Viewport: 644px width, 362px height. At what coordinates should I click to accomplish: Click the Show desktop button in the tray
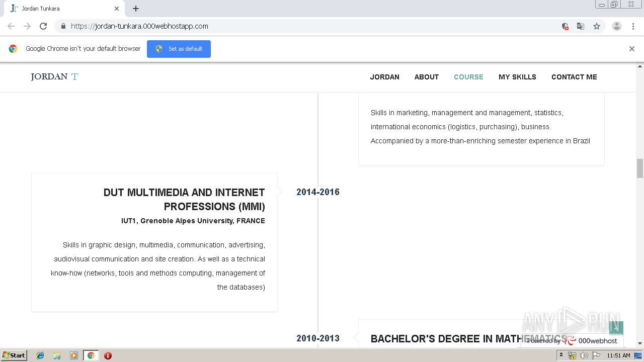pos(638,355)
